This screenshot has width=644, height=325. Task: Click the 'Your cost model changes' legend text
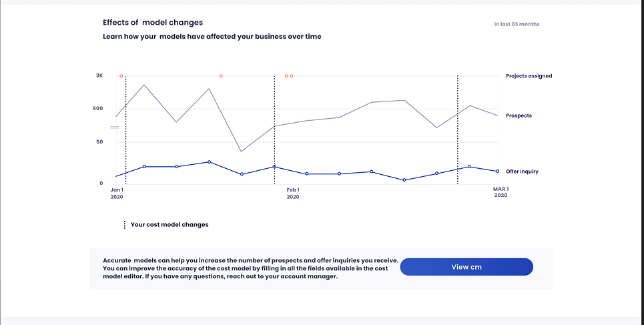[x=170, y=225]
